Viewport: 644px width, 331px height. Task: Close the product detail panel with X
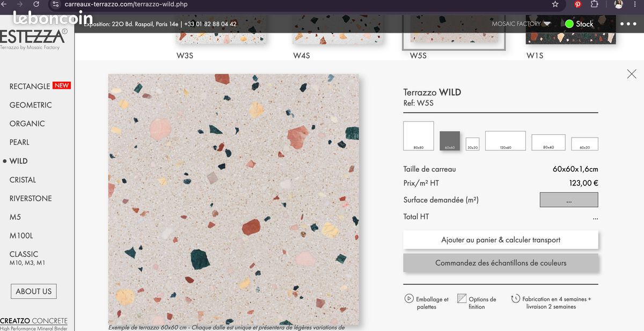[x=632, y=74]
